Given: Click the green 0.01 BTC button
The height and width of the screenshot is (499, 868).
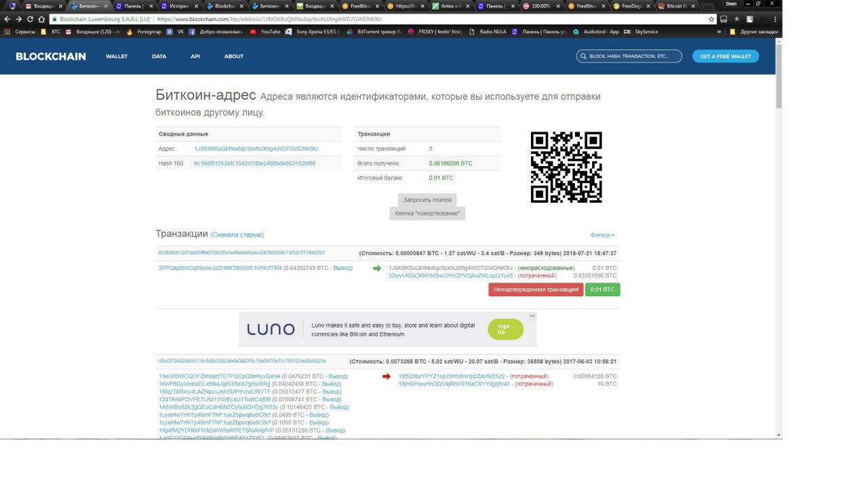Looking at the screenshot, I should point(602,290).
